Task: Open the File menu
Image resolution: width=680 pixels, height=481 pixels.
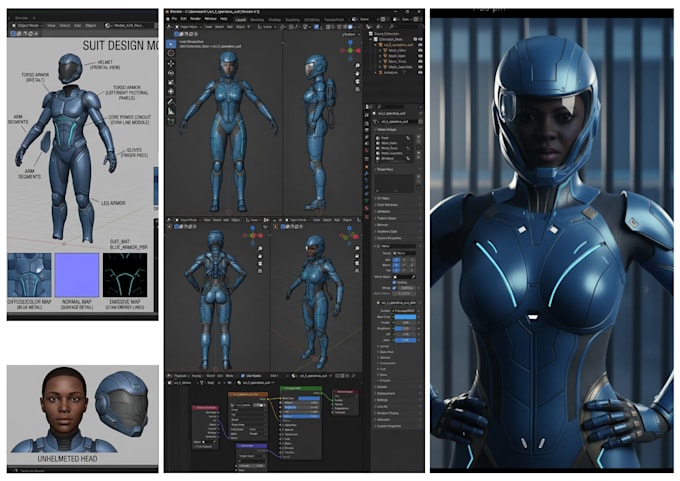Action: pos(174,19)
